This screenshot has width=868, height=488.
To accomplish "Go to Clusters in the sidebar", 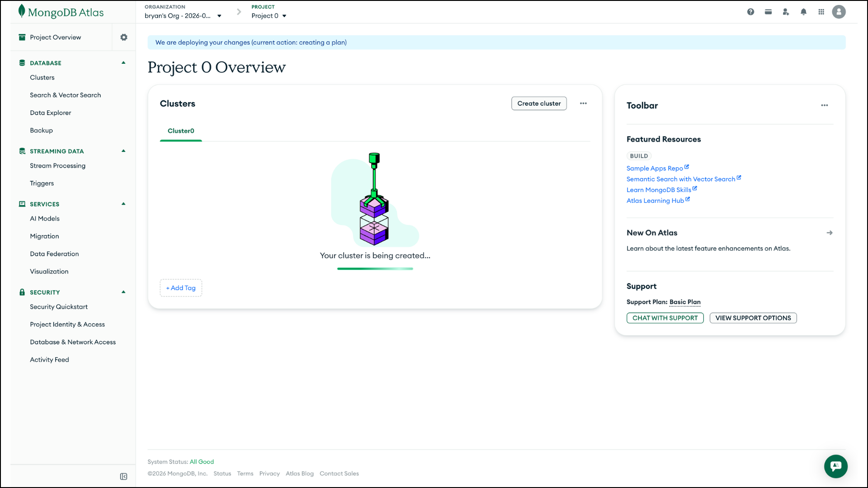I will click(x=42, y=77).
